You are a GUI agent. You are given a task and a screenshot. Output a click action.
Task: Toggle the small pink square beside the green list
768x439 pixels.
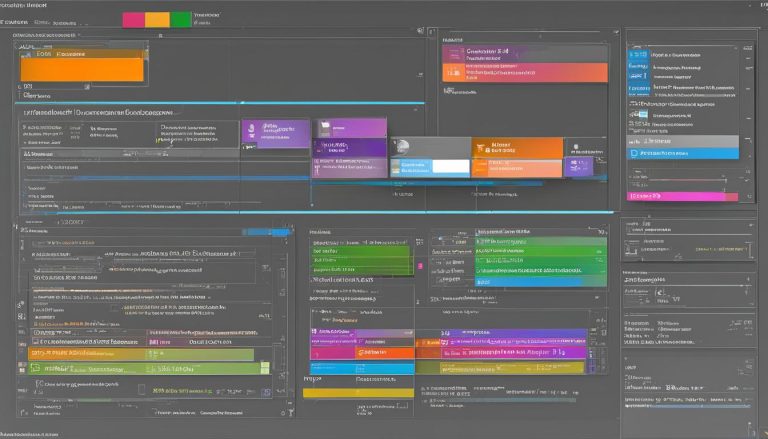420,266
